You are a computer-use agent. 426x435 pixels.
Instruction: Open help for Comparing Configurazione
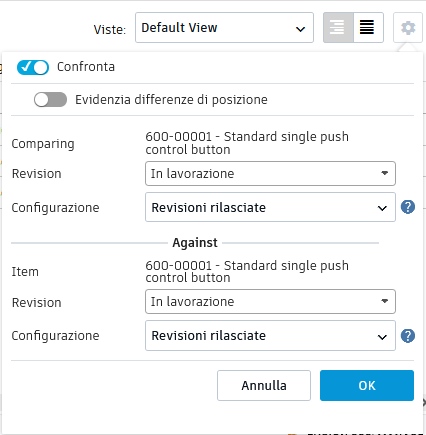(x=408, y=207)
